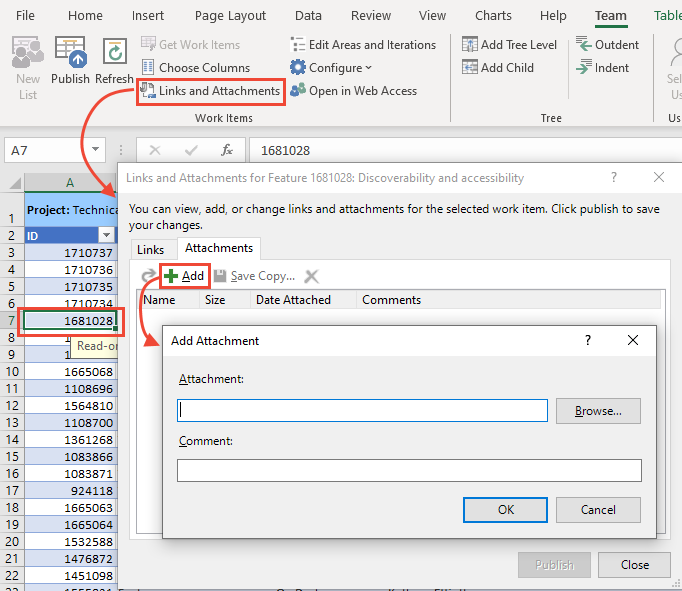Switch to the Links tab
This screenshot has width=682, height=591.
point(150,249)
